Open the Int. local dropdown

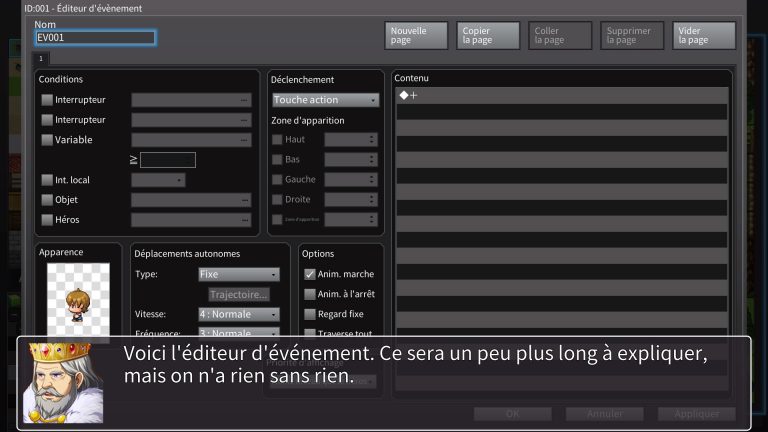tap(158, 180)
